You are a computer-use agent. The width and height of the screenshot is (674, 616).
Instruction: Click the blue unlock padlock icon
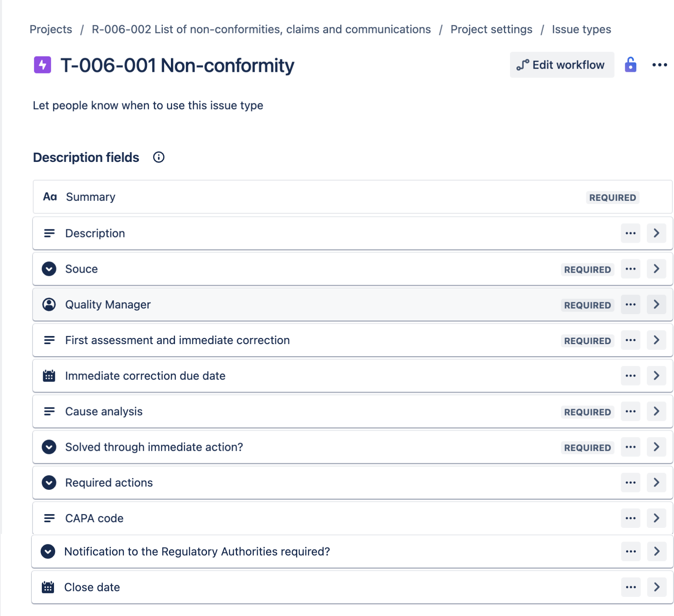pos(630,65)
